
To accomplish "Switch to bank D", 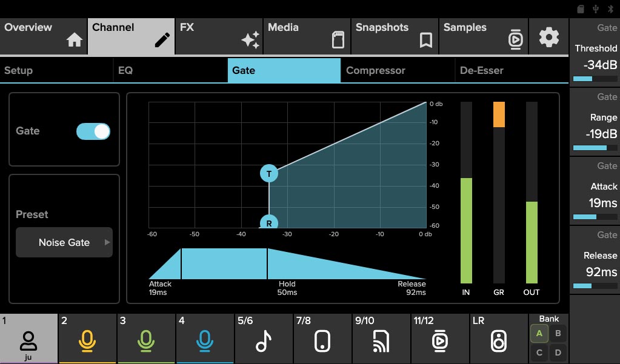I will [x=558, y=352].
